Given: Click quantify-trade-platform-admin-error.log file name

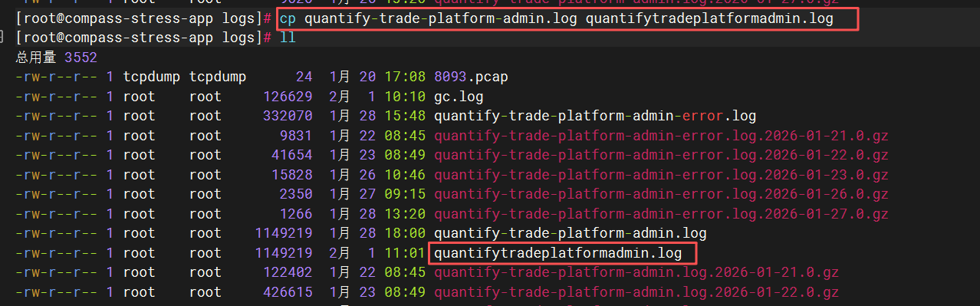Looking at the screenshot, I should [x=595, y=116].
